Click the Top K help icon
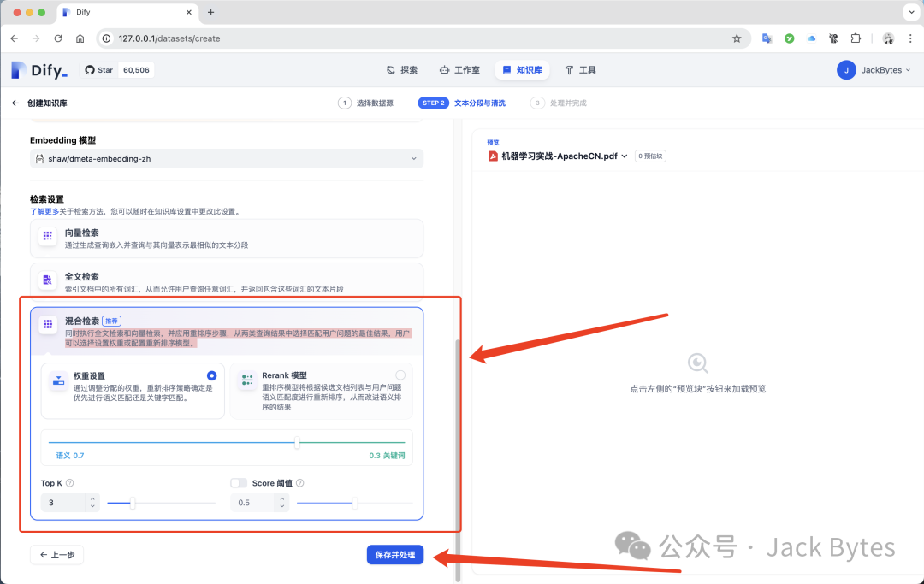 tap(70, 483)
